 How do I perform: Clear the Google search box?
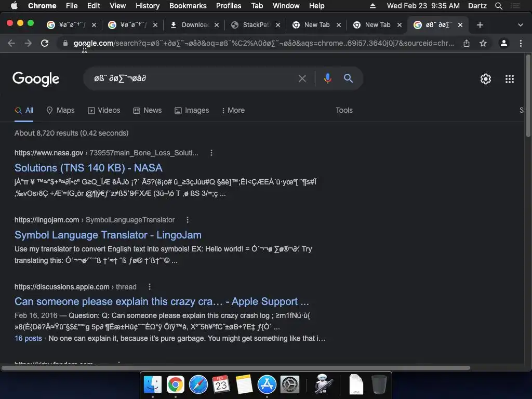[302, 79]
